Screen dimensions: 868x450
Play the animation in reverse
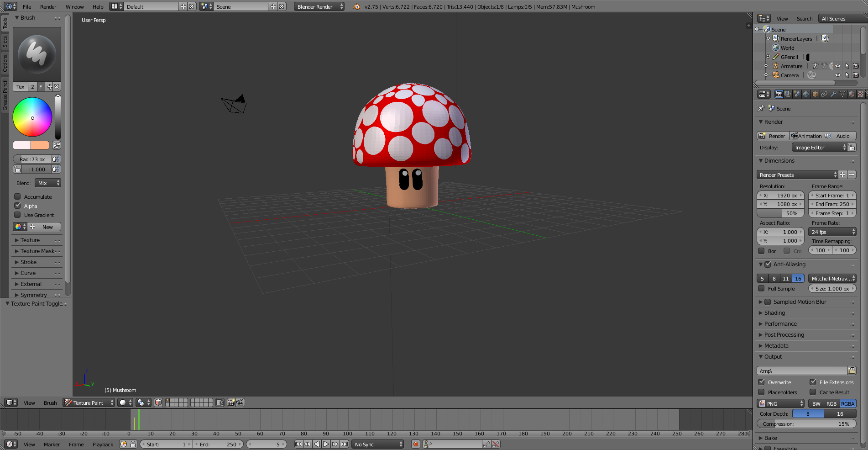(x=317, y=444)
